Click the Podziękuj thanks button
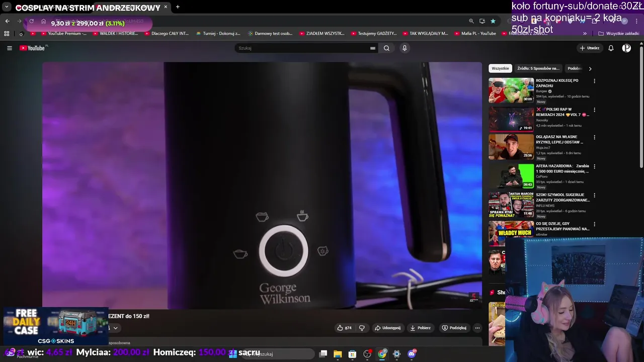Image resolution: width=644 pixels, height=362 pixels. pyautogui.click(x=454, y=328)
